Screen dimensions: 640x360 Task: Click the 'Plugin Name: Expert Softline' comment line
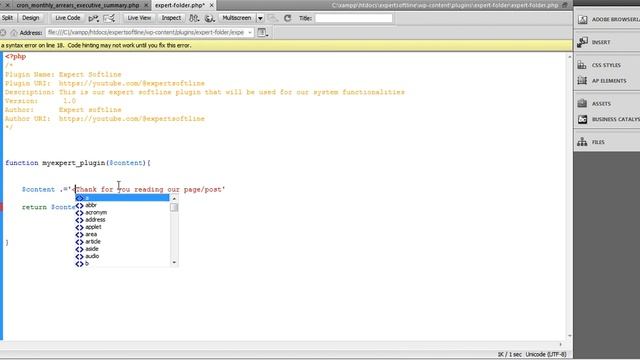point(63,74)
